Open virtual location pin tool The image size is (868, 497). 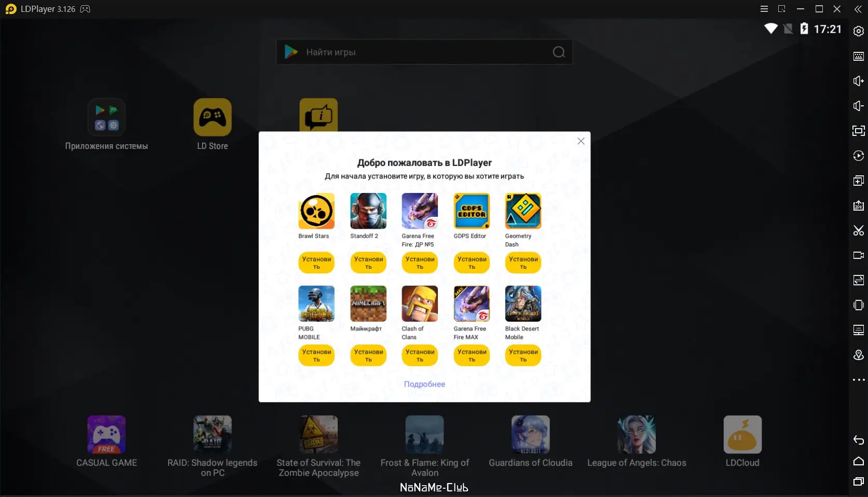(859, 355)
